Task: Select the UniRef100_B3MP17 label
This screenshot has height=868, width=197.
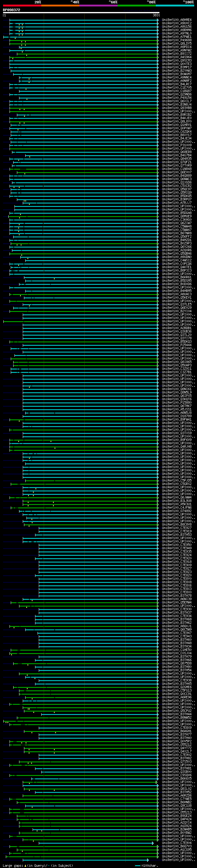Action: [177, 67]
